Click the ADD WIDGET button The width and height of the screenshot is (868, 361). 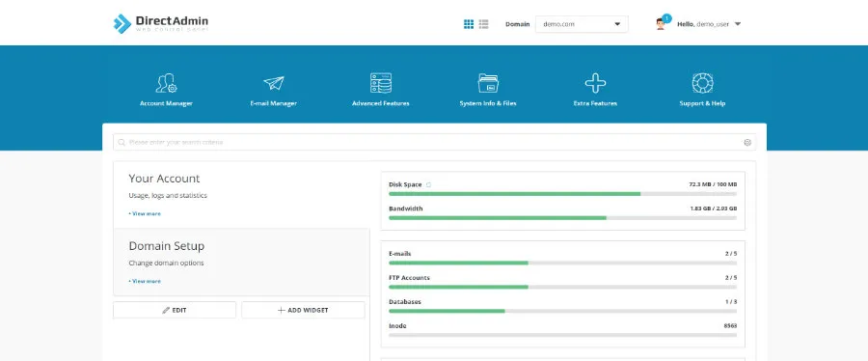tap(303, 310)
